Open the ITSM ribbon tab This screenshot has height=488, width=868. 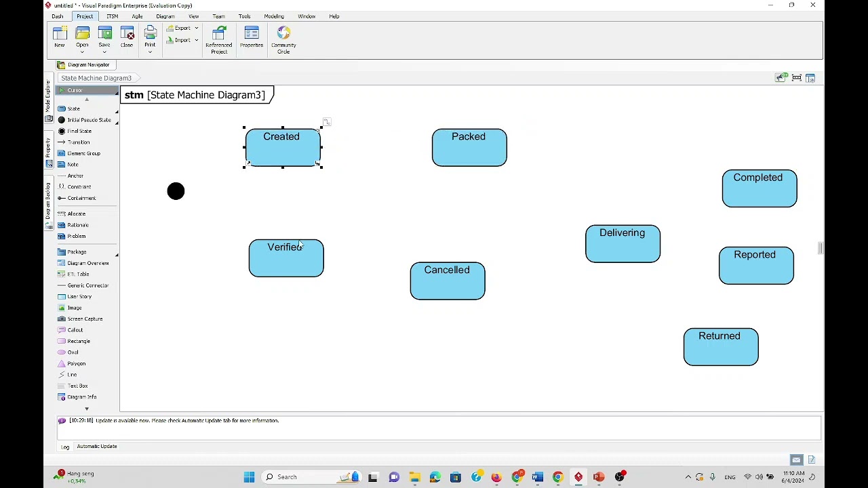click(x=112, y=16)
